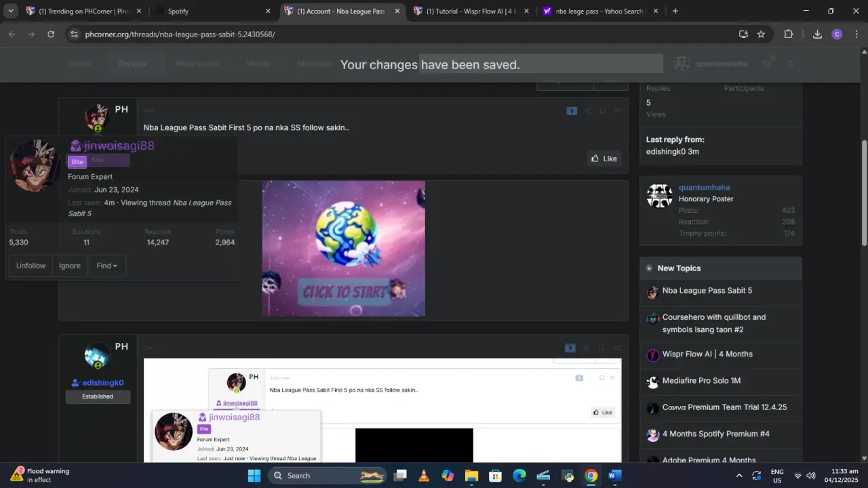The image size is (868, 488).
Task: Open the Chrome downloads panel
Action: point(817,34)
